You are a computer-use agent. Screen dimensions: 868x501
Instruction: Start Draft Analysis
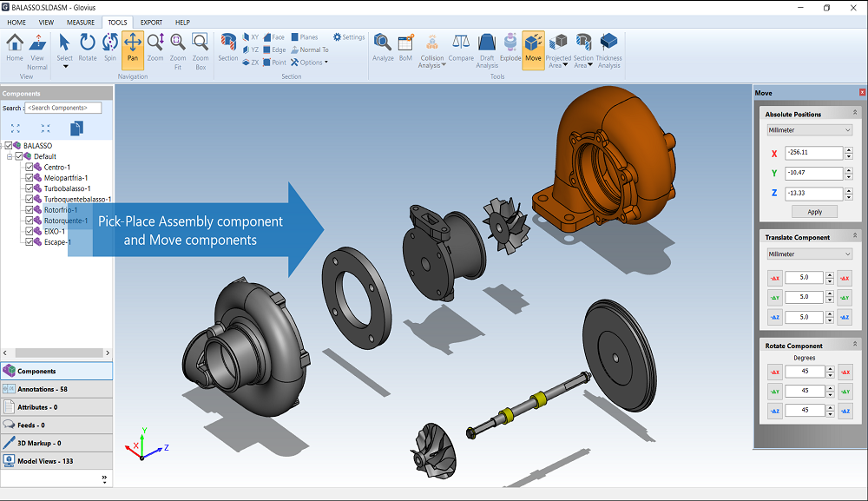[x=487, y=43]
